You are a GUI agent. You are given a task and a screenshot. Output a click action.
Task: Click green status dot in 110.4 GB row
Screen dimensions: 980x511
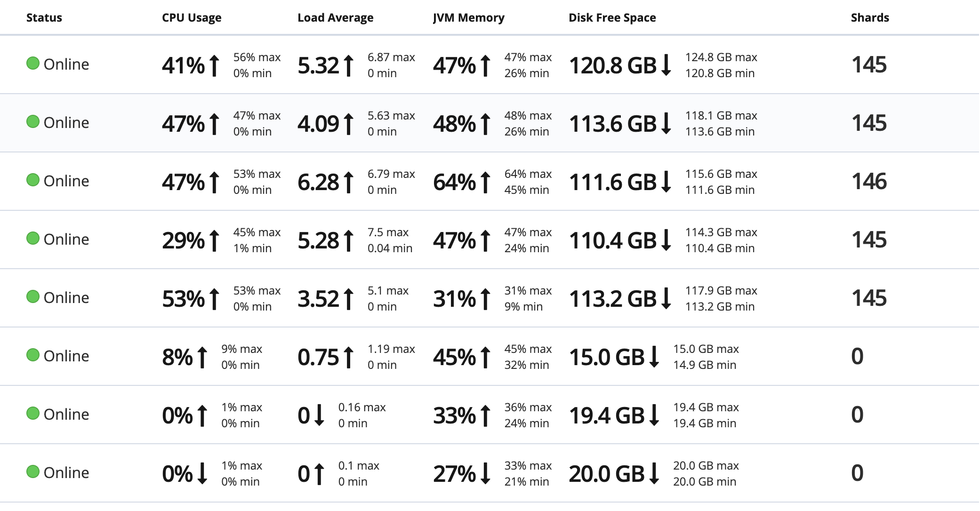coord(33,238)
